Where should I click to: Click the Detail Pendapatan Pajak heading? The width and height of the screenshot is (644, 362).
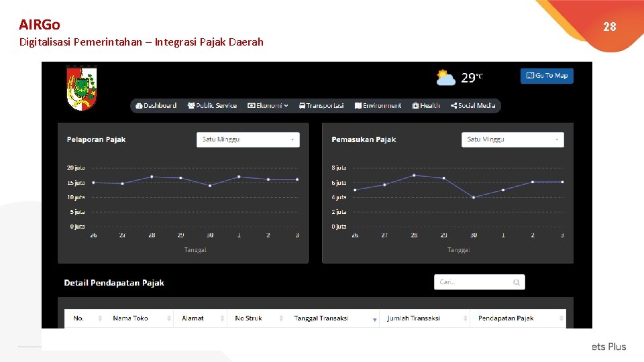coord(114,283)
